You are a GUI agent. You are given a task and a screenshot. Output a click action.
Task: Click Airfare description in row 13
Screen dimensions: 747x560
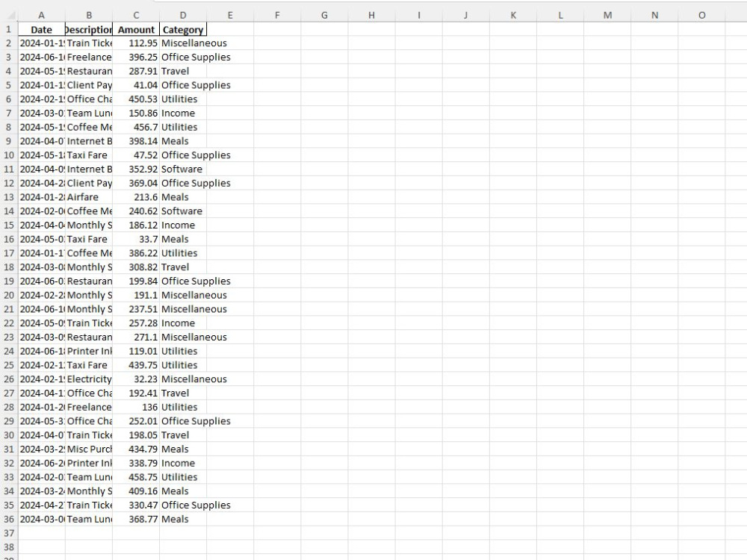pyautogui.click(x=89, y=197)
